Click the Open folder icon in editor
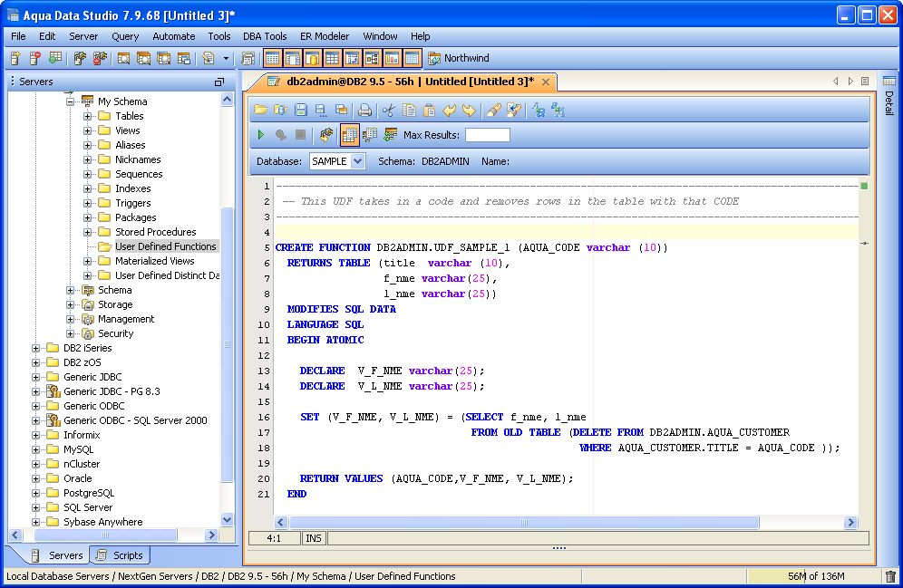 (x=260, y=110)
